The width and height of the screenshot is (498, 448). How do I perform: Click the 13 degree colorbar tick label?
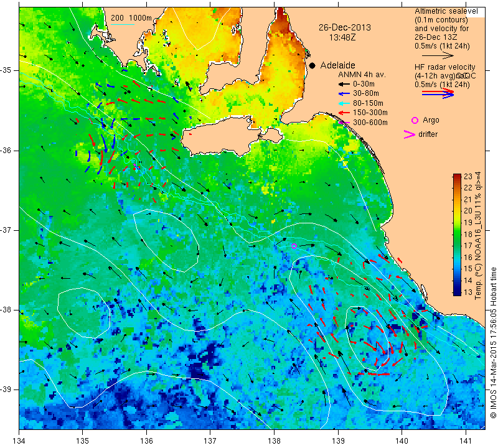[x=468, y=292]
